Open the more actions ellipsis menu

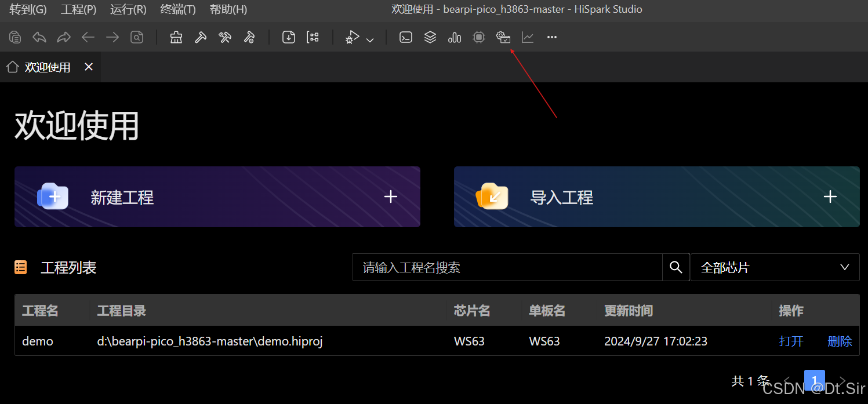tap(552, 38)
